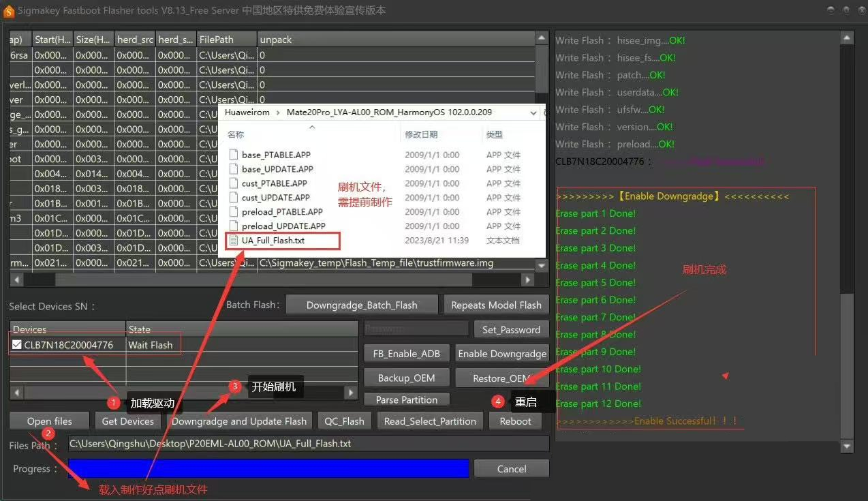Click the State column header in the device list

tap(242, 329)
